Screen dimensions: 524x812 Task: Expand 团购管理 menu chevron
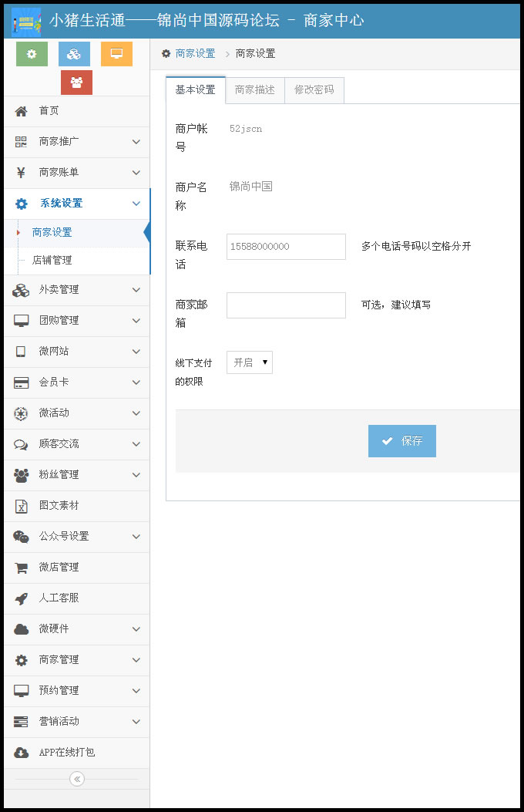136,321
